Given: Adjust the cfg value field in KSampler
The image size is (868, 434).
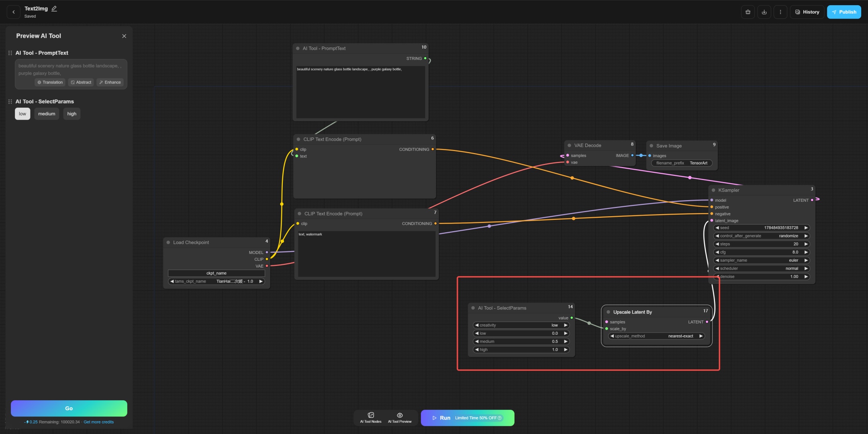Looking at the screenshot, I should [x=761, y=252].
